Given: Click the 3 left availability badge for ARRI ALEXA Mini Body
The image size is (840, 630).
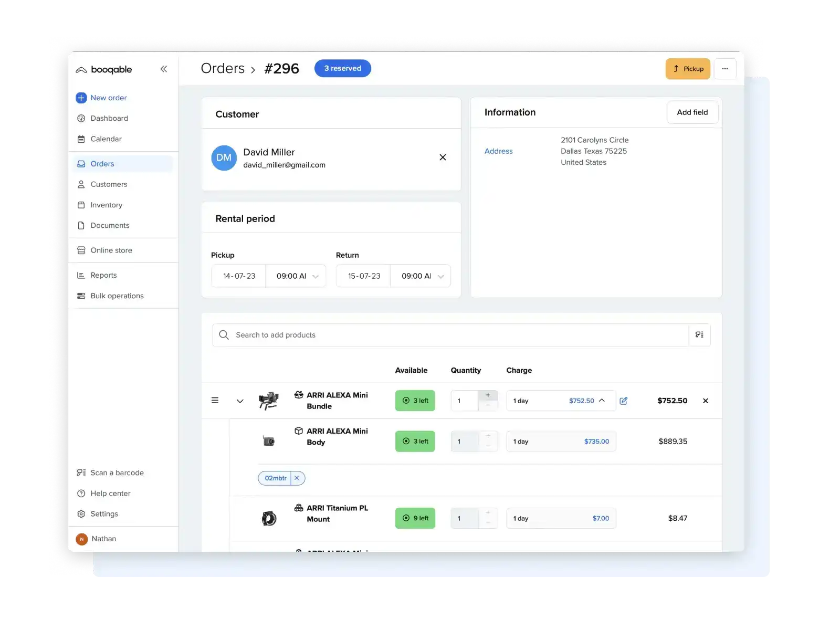Looking at the screenshot, I should pyautogui.click(x=415, y=441).
